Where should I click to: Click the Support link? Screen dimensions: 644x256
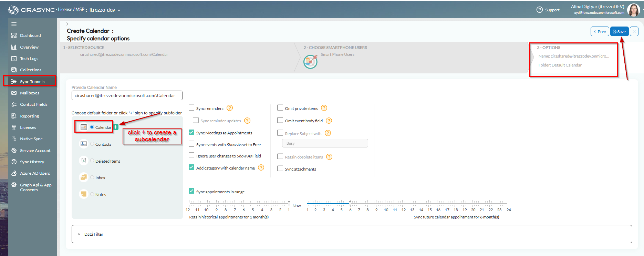pyautogui.click(x=552, y=10)
